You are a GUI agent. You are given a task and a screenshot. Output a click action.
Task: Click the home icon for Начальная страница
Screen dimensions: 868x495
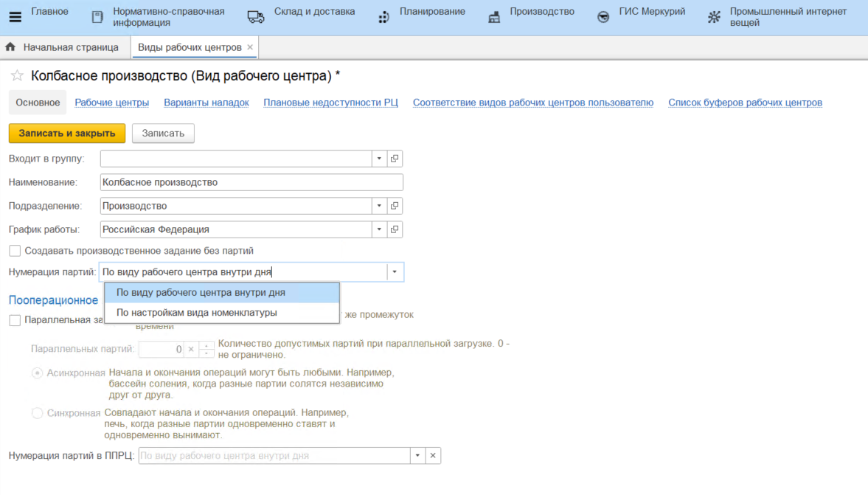[x=10, y=47]
